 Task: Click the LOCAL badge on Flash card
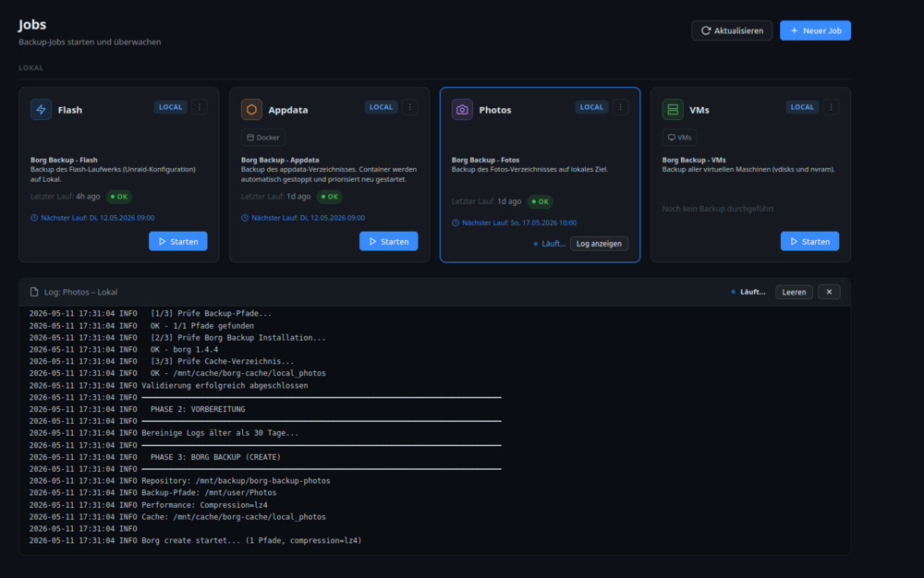click(x=170, y=107)
